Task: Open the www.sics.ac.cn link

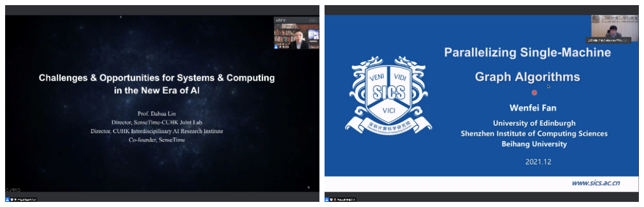Action: [x=595, y=183]
